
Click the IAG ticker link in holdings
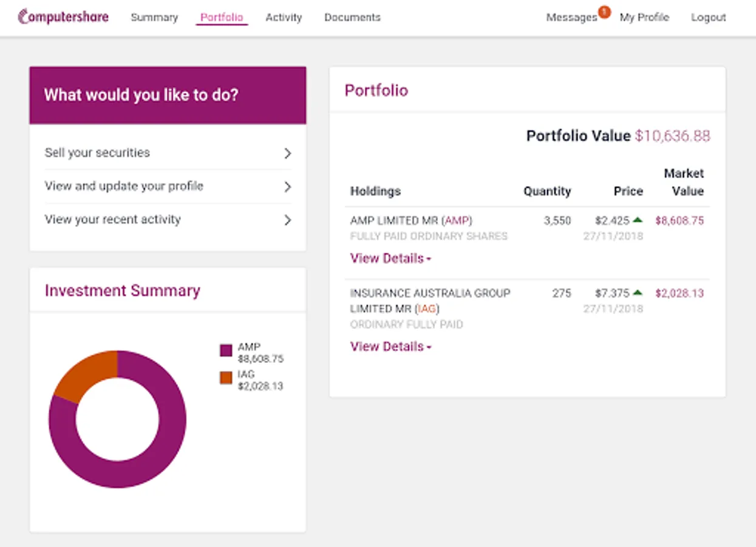coord(427,309)
